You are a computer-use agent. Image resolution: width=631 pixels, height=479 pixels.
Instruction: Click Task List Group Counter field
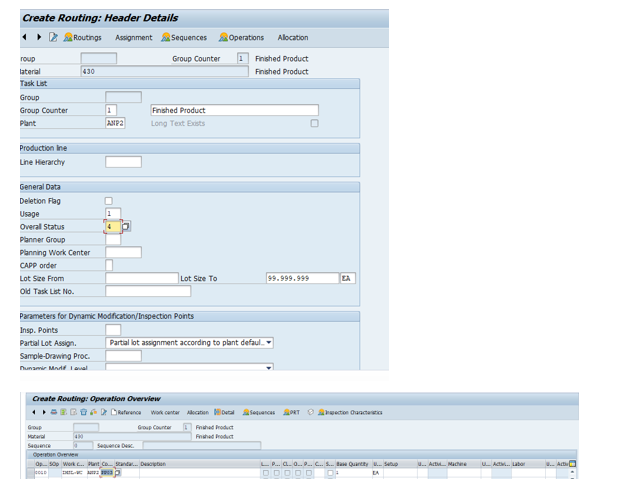tap(111, 110)
